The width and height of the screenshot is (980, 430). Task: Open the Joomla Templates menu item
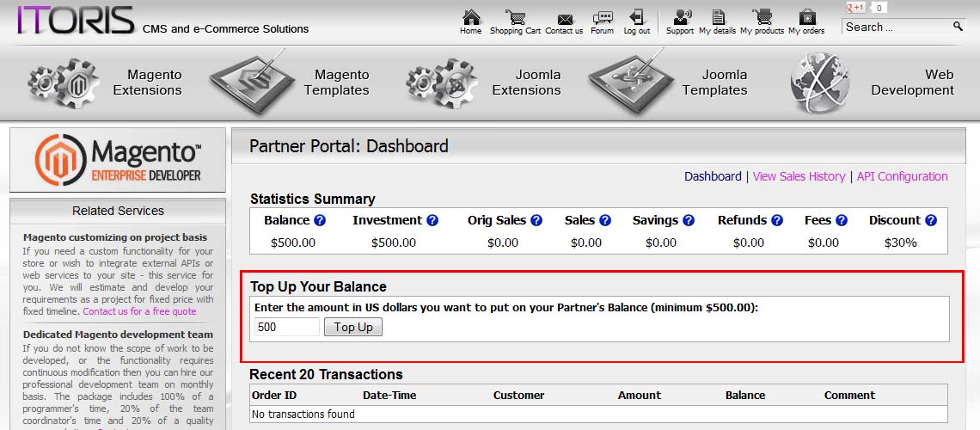coord(714,83)
